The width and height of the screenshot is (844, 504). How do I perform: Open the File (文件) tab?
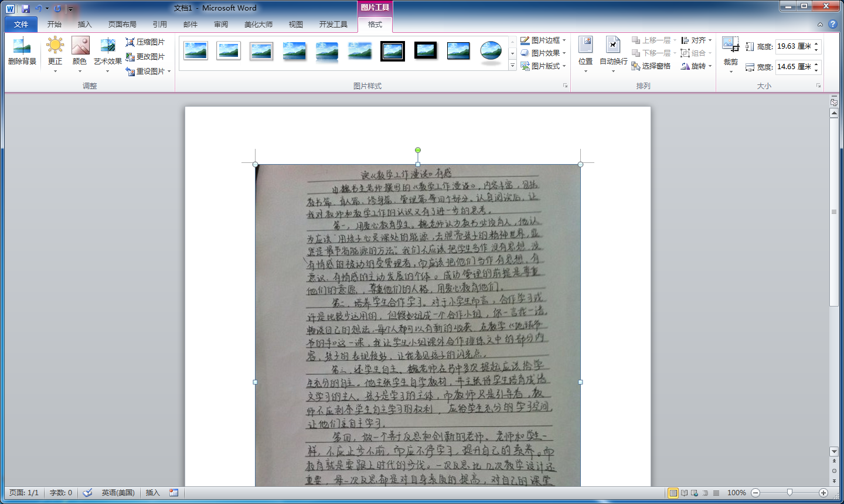[x=21, y=24]
